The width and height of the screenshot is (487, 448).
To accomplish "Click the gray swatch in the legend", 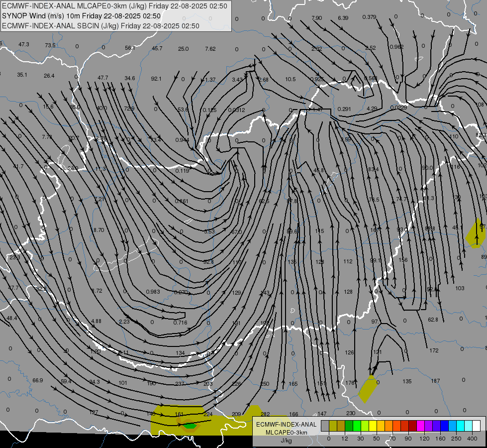I will click(x=325, y=426).
